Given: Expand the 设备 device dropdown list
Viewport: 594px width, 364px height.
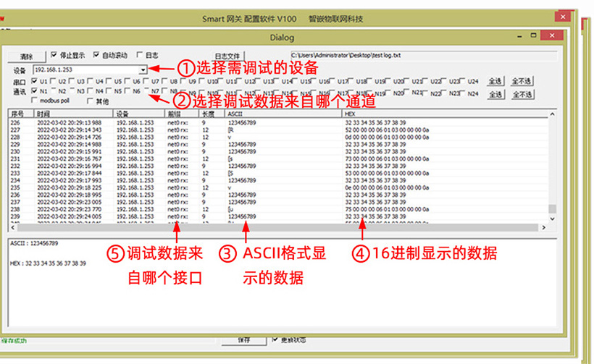Looking at the screenshot, I should point(143,69).
